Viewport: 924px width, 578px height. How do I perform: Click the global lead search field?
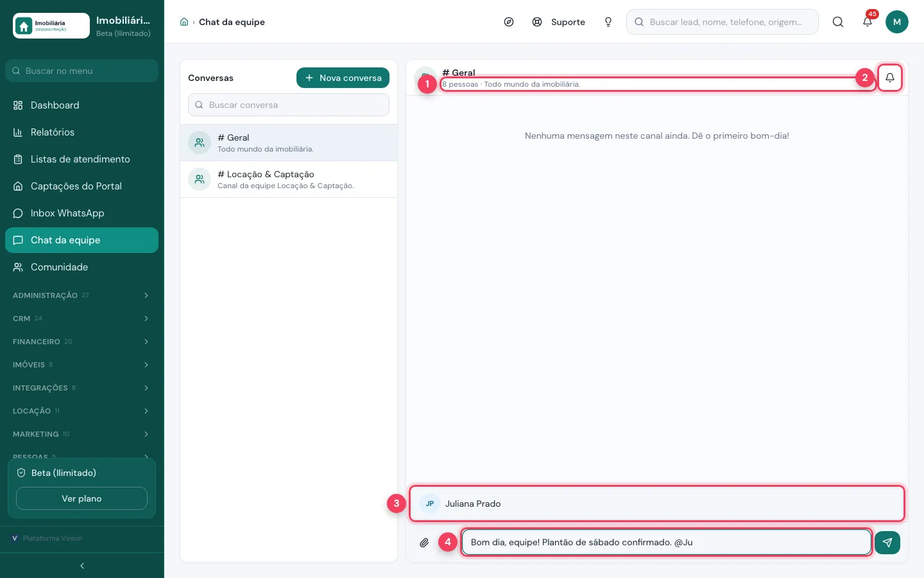[723, 22]
